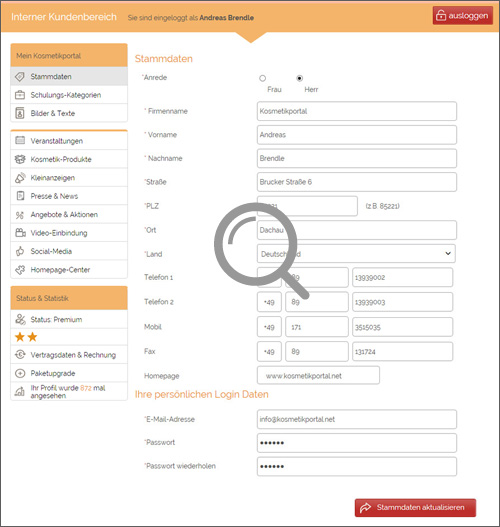Click the Firmenname input field

point(357,111)
